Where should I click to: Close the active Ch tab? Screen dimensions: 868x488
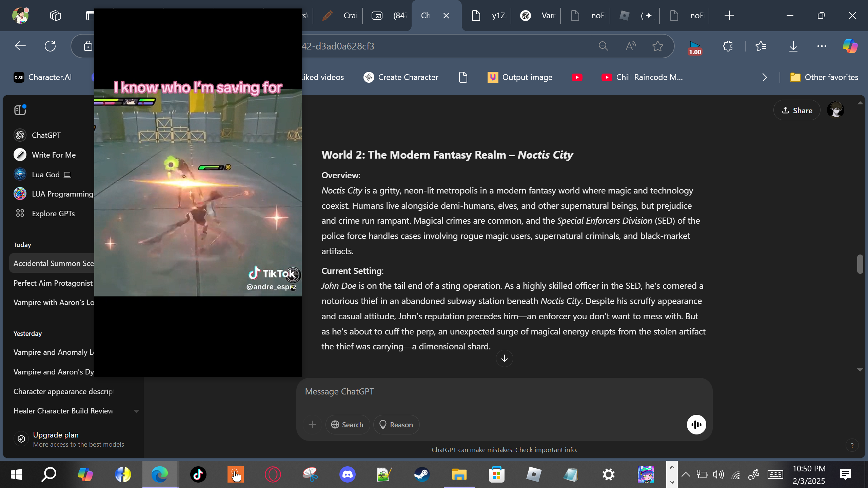[446, 16]
